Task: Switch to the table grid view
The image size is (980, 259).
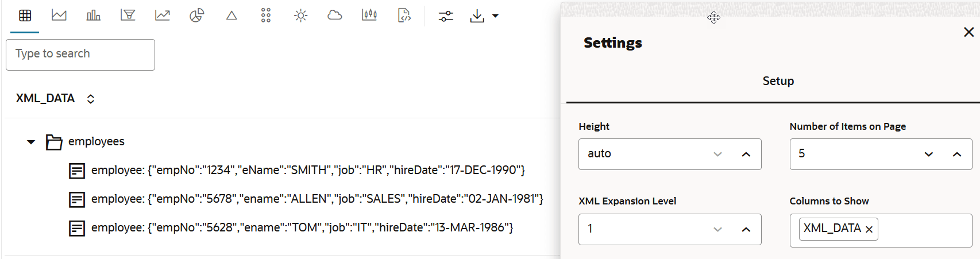Action: click(25, 16)
